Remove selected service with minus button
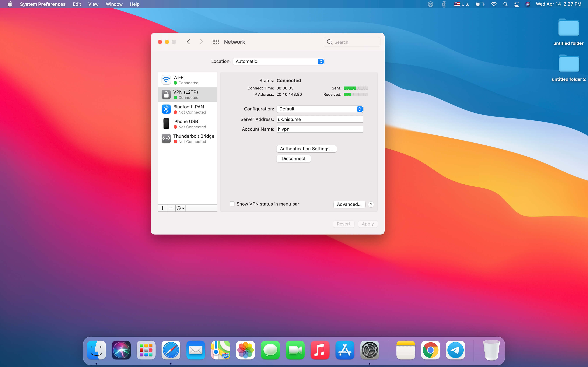The image size is (588, 367). [171, 208]
